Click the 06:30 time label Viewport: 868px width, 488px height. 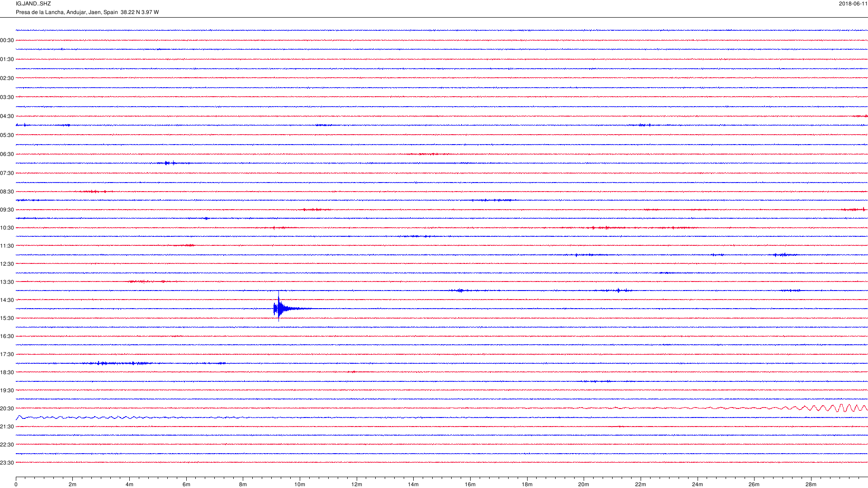(x=7, y=154)
